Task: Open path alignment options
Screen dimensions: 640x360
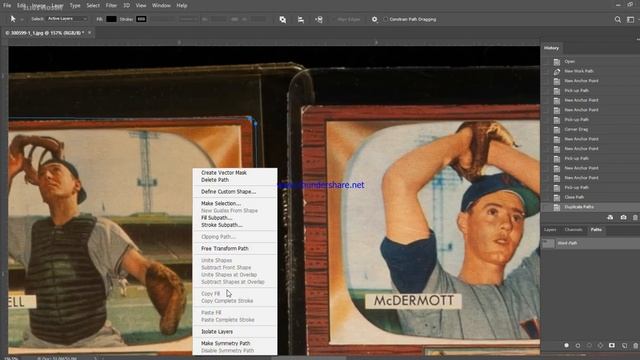Action: point(301,19)
